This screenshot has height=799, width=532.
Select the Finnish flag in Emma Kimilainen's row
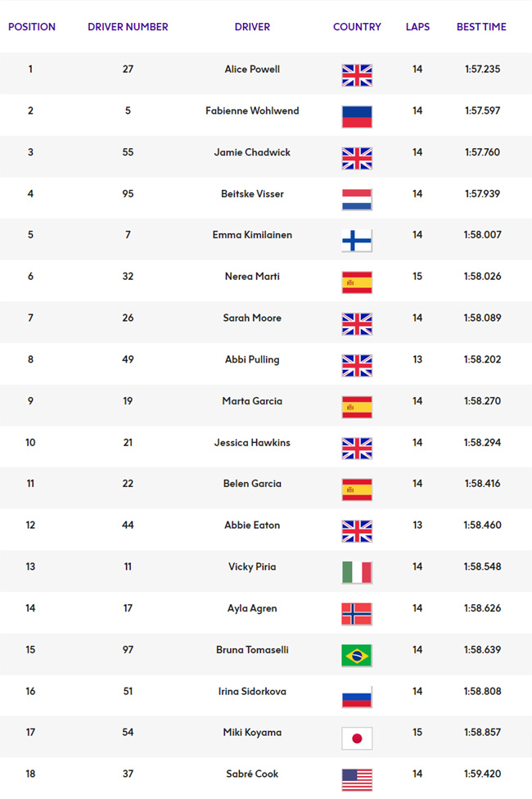pos(357,241)
